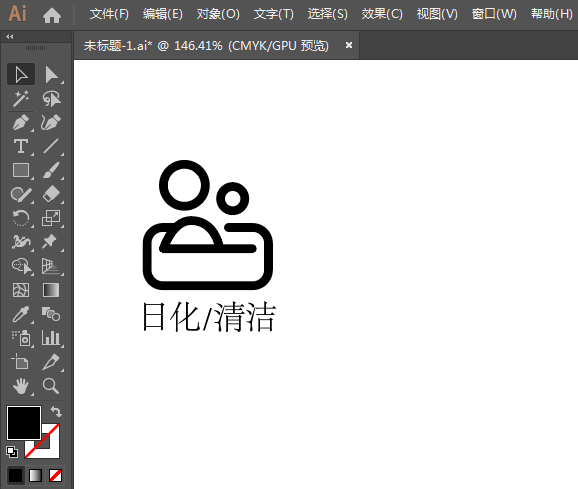This screenshot has height=489, width=578.
Task: Select the Scale tool
Action: (x=51, y=218)
